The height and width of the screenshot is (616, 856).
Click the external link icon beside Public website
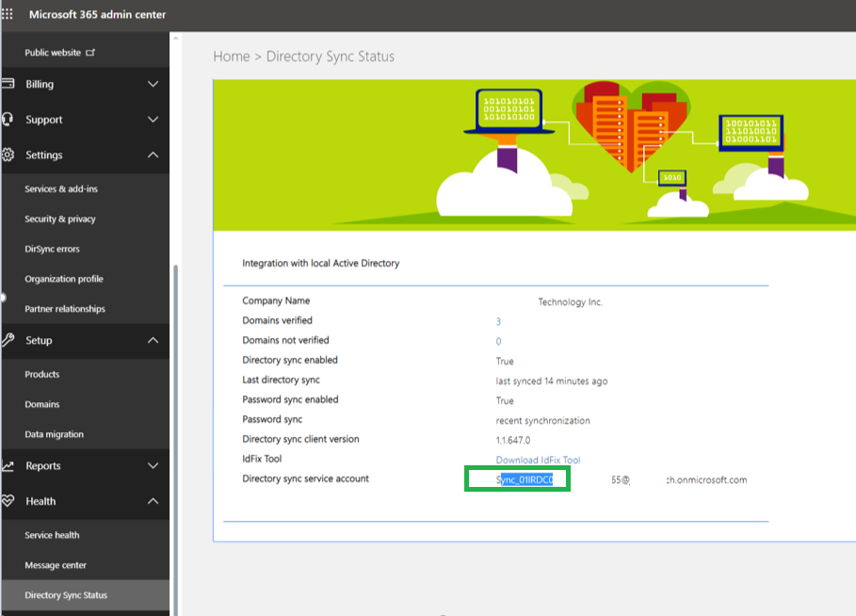point(90,53)
